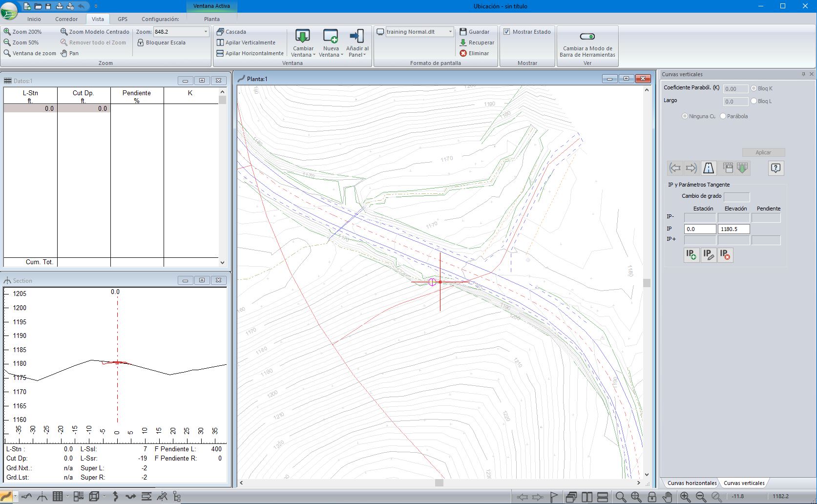Click the edit IP pencil icon
This screenshot has height=504, width=817.
click(x=709, y=255)
